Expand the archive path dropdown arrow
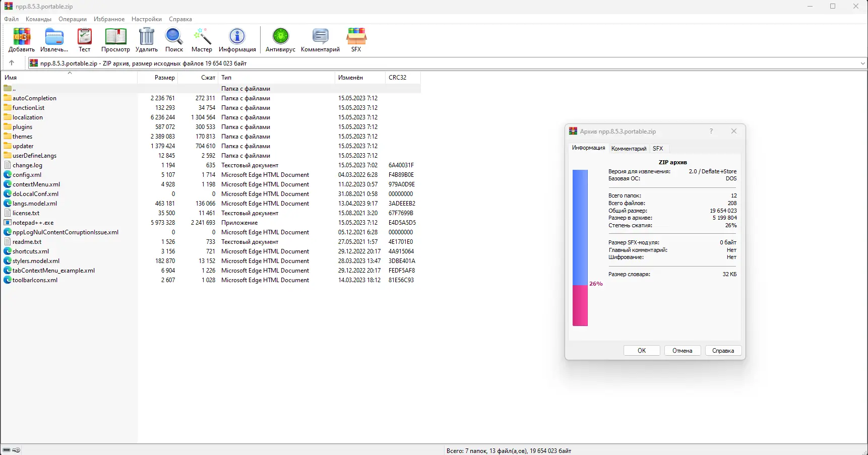 coord(862,63)
